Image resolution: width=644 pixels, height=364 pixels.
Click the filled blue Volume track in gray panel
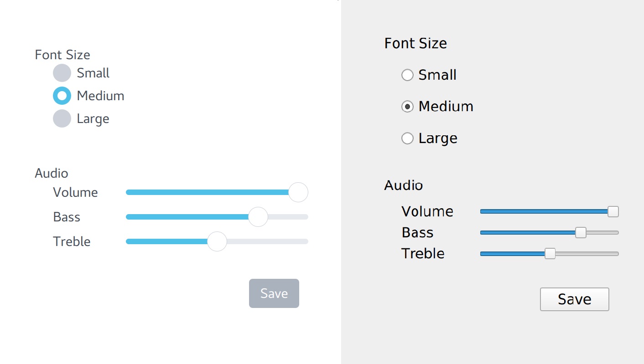[x=544, y=211]
